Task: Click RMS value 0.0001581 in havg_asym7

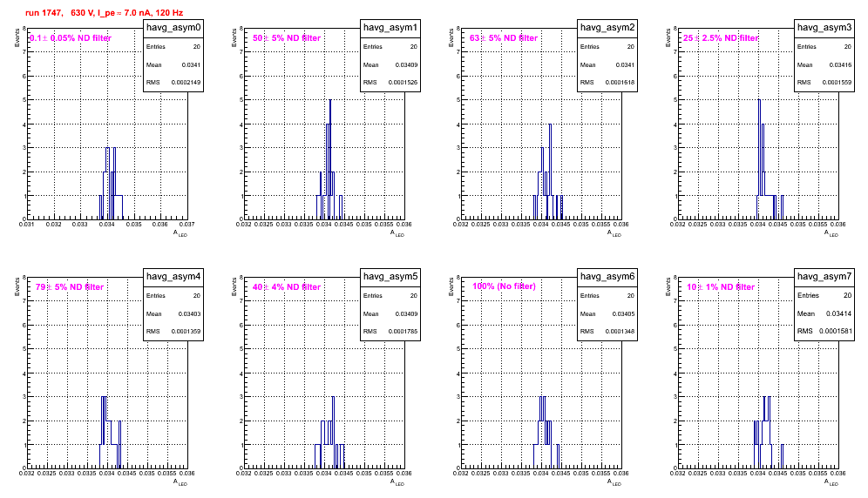Action: point(836,332)
